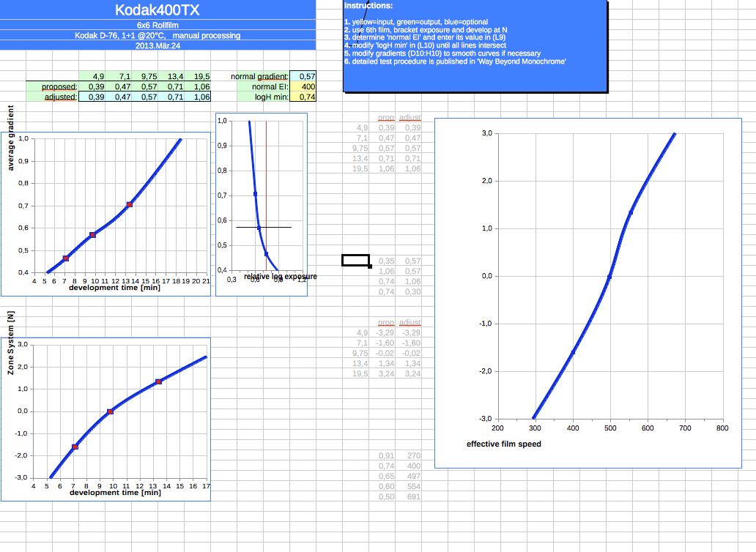Select the yellow normal EI cell 400
The image size is (756, 552).
coord(303,86)
